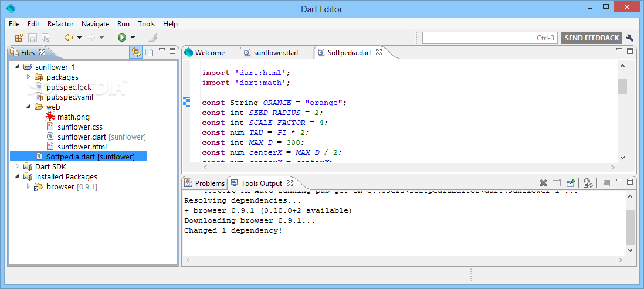Screen dimensions: 644x289
Task: Open the Refactor menu
Action: point(60,24)
